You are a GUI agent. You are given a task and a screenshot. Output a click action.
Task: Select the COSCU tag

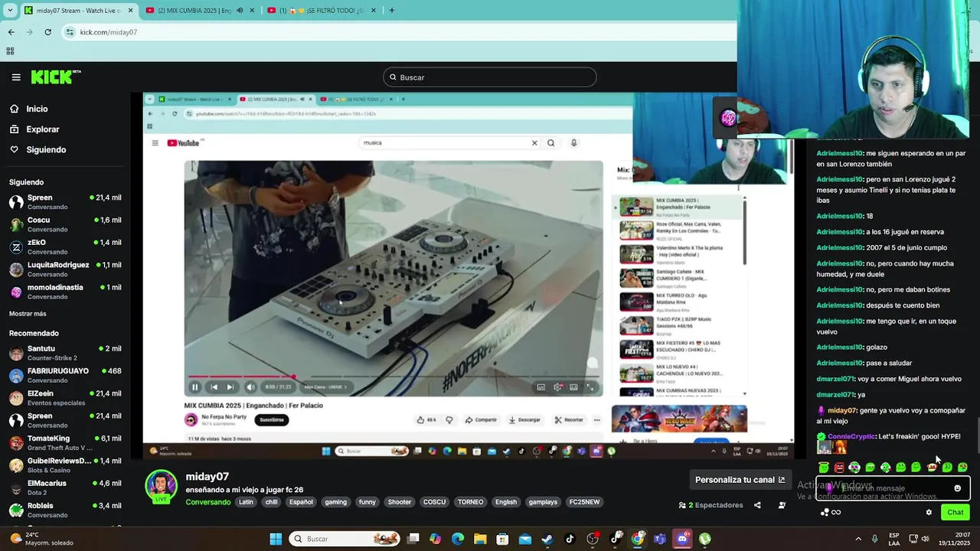(434, 502)
